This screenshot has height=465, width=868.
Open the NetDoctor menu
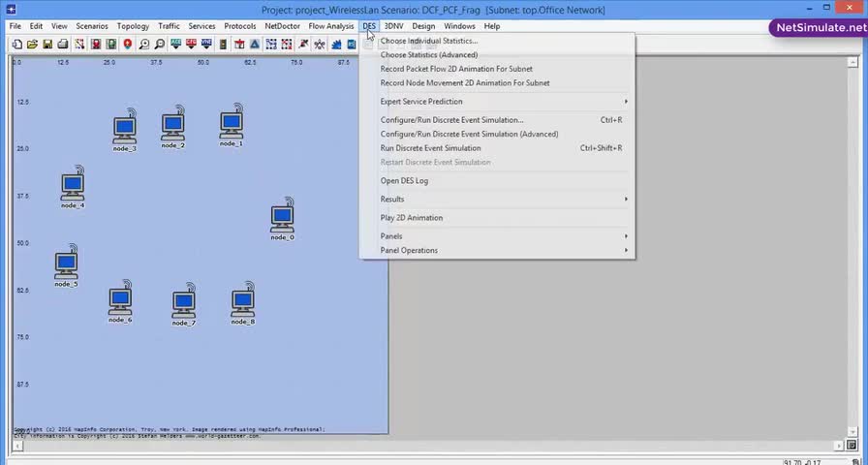point(282,26)
